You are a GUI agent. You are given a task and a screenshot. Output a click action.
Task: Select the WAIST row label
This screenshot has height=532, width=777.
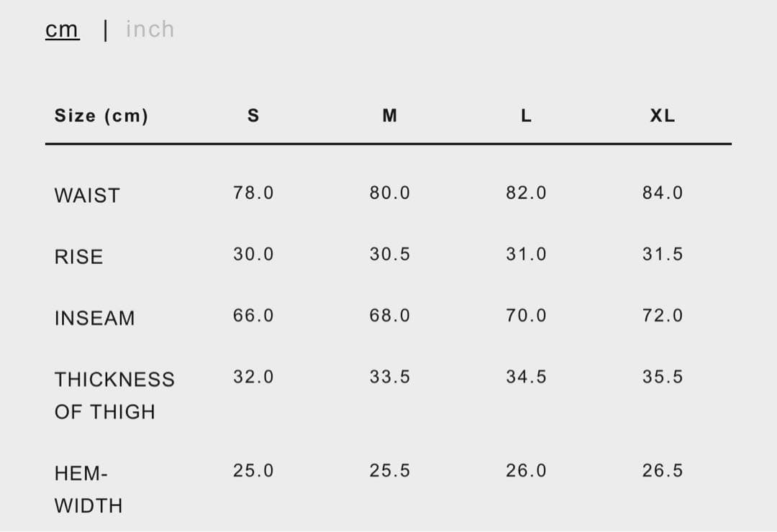point(87,196)
